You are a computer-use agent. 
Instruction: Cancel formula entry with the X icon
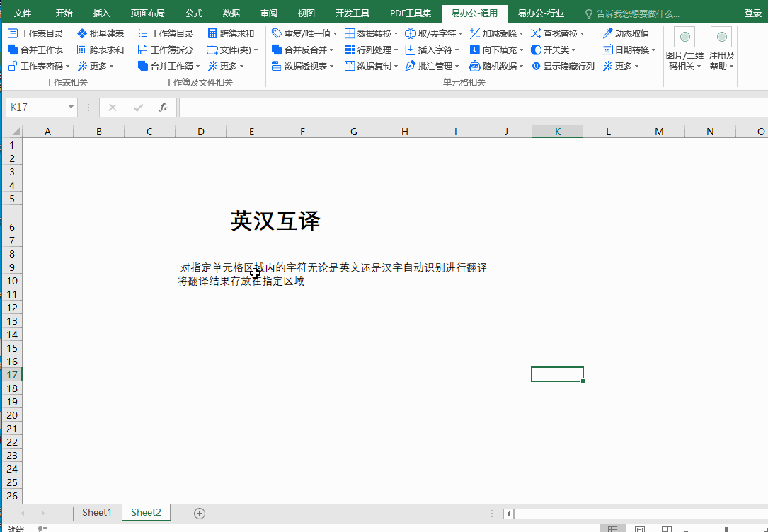[113, 108]
